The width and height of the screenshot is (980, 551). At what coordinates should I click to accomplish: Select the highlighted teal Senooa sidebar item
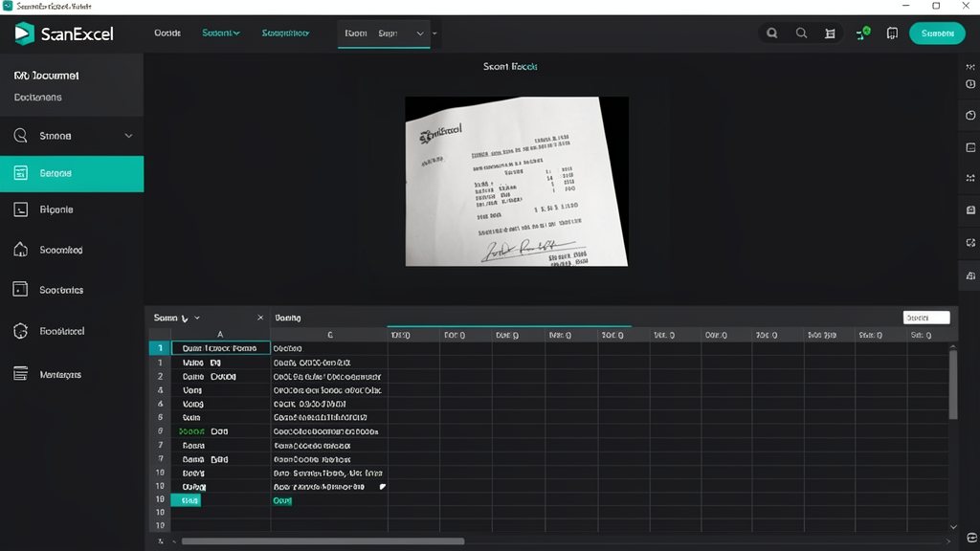click(x=72, y=174)
